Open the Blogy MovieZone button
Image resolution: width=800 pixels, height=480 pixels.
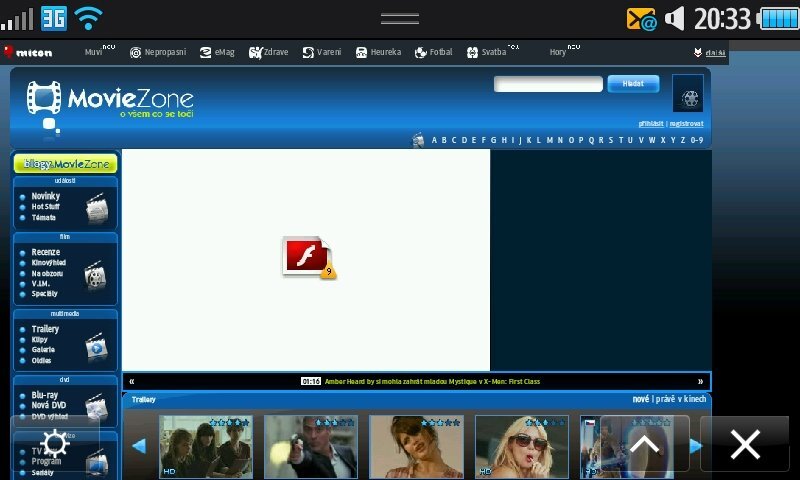tap(65, 164)
